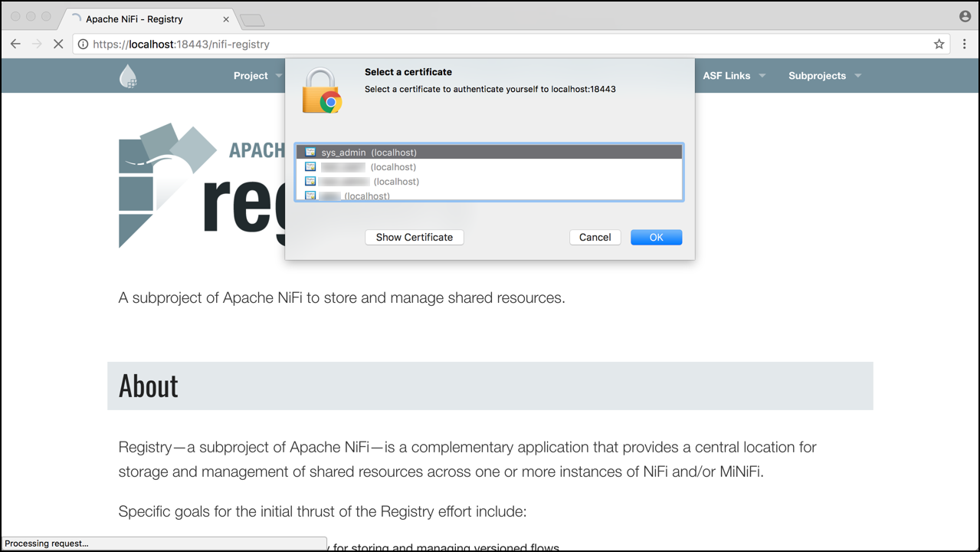This screenshot has height=552, width=980.
Task: Click the Apache NiFi drop logo in navbar
Action: tap(127, 75)
